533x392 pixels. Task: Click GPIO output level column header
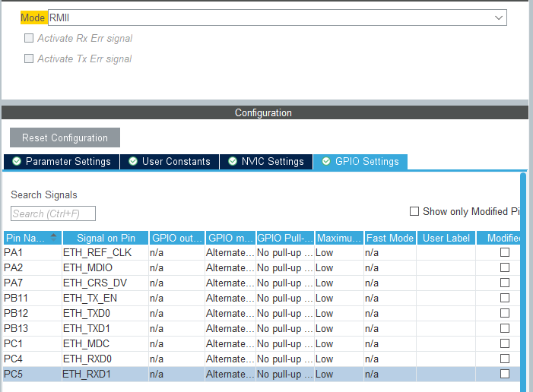coord(176,238)
